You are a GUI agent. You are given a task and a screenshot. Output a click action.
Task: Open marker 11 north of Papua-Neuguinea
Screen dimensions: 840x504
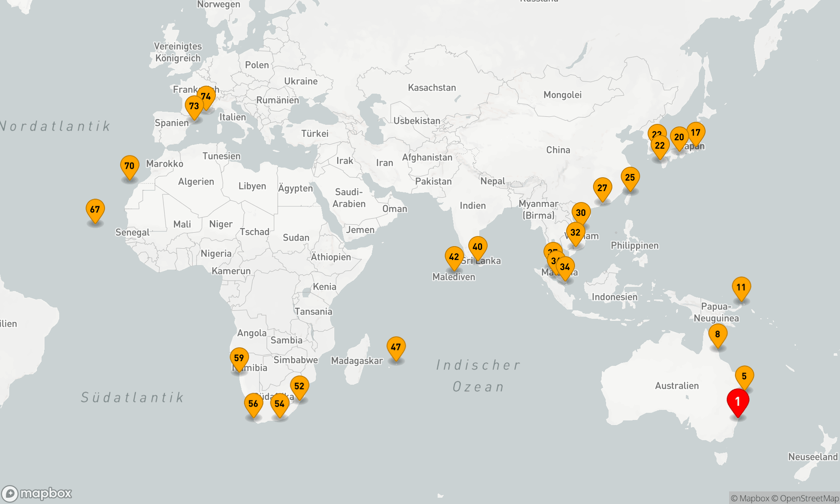[741, 288]
